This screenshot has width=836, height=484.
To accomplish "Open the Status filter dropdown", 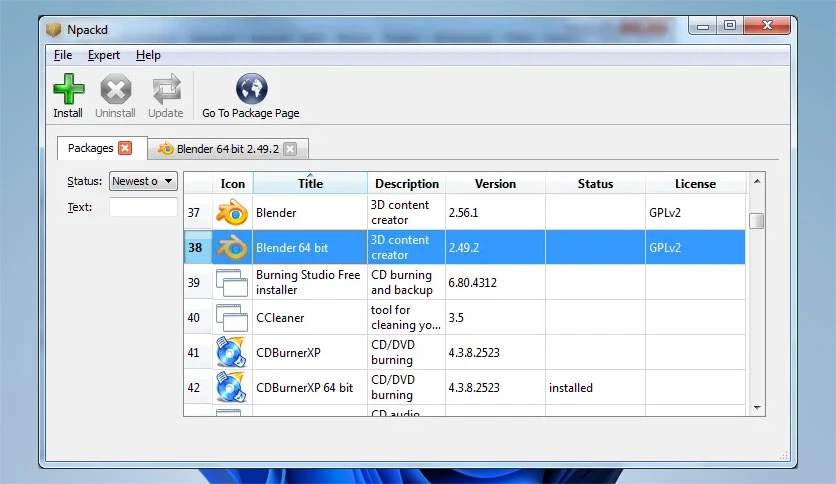I will point(143,181).
